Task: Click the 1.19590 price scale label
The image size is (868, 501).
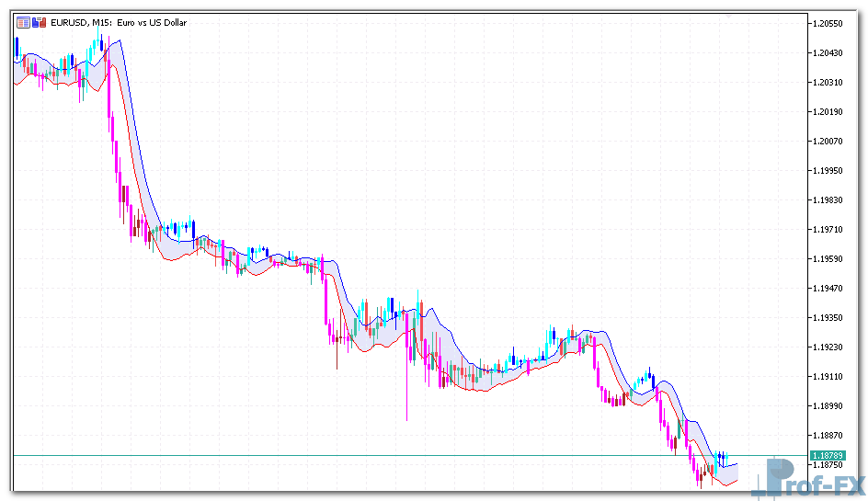Action: coord(828,258)
